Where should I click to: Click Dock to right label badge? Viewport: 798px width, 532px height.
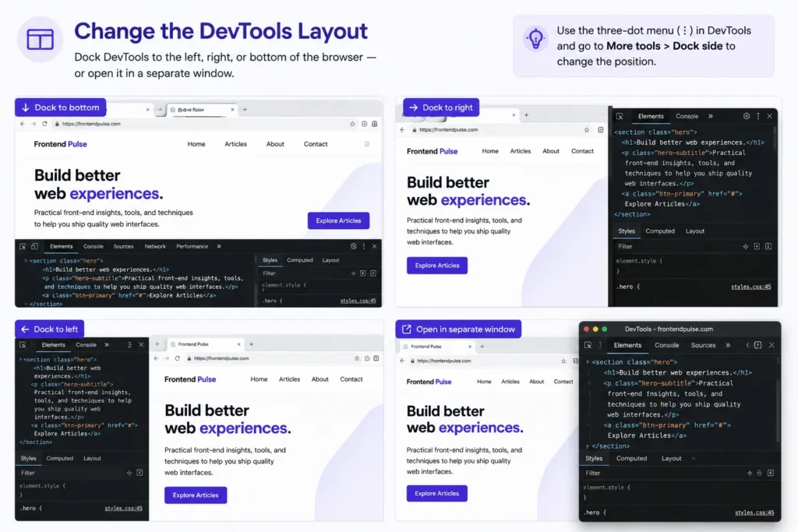click(x=441, y=107)
